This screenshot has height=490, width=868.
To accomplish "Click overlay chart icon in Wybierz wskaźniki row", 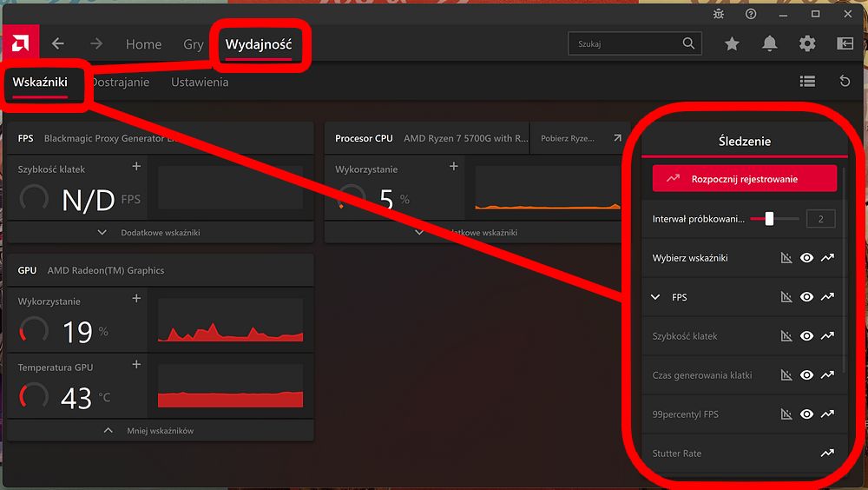I will tap(786, 258).
